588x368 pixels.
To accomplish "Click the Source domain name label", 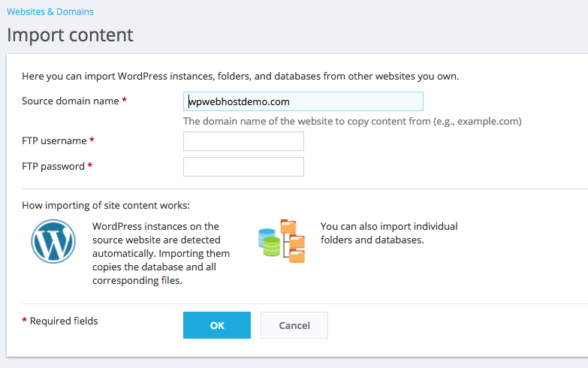I will pos(70,101).
